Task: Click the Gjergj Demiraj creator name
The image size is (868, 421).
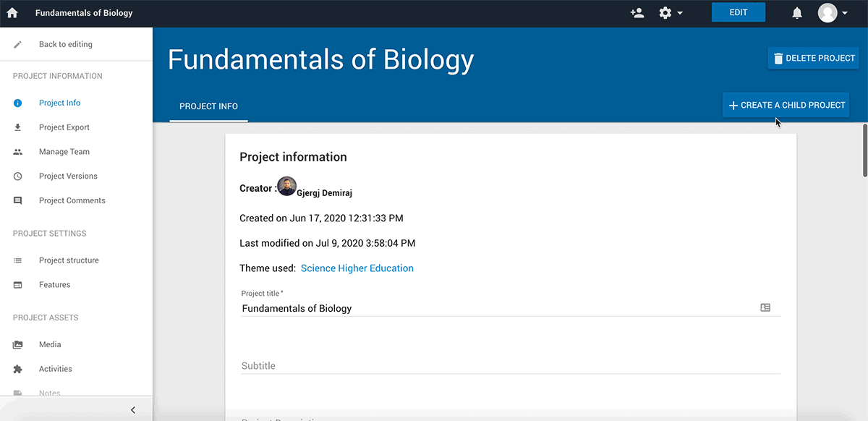Action: click(325, 193)
